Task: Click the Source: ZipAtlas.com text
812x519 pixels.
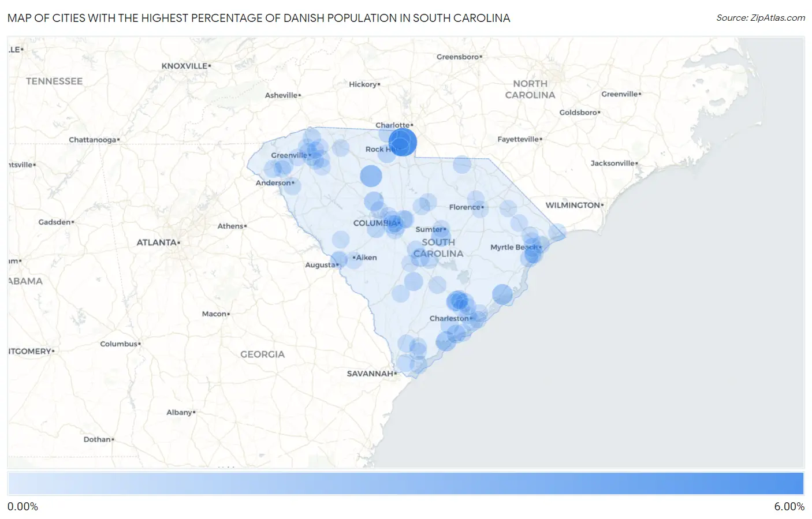Action: point(761,18)
